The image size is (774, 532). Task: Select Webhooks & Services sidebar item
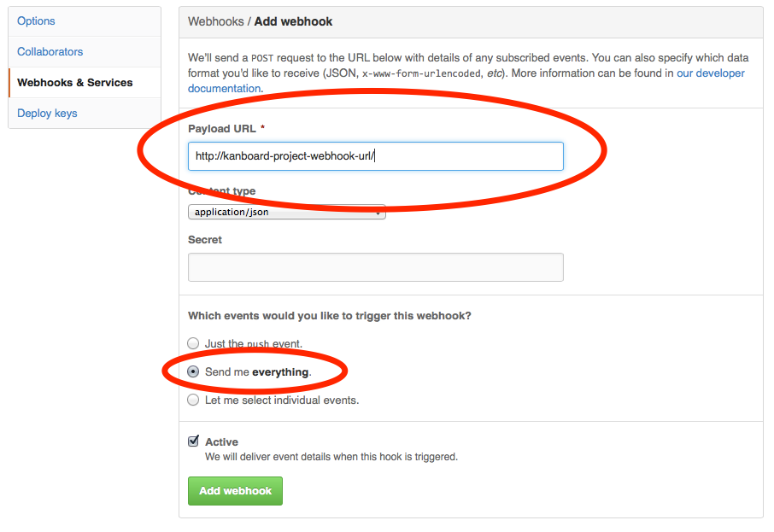75,83
